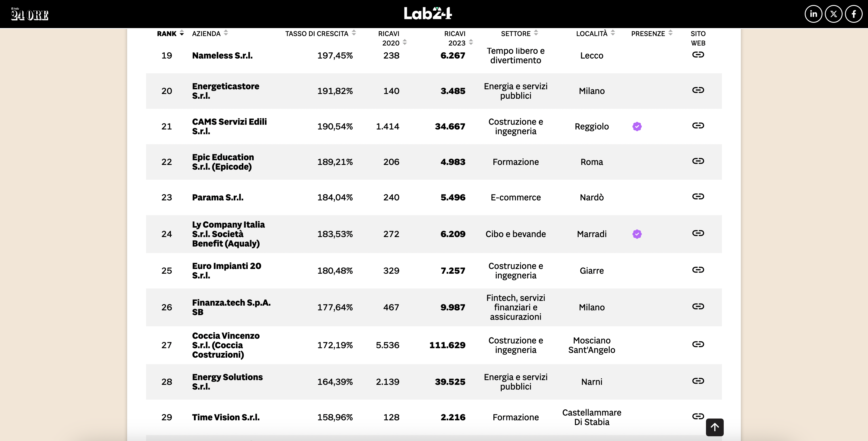The width and height of the screenshot is (868, 441).
Task: Go to the Lab24 home logo
Action: (428, 14)
